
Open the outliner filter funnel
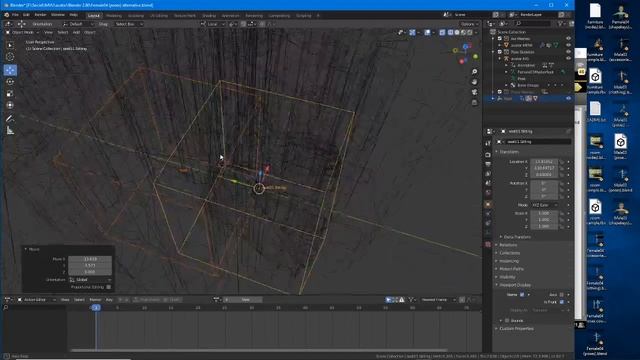point(560,24)
